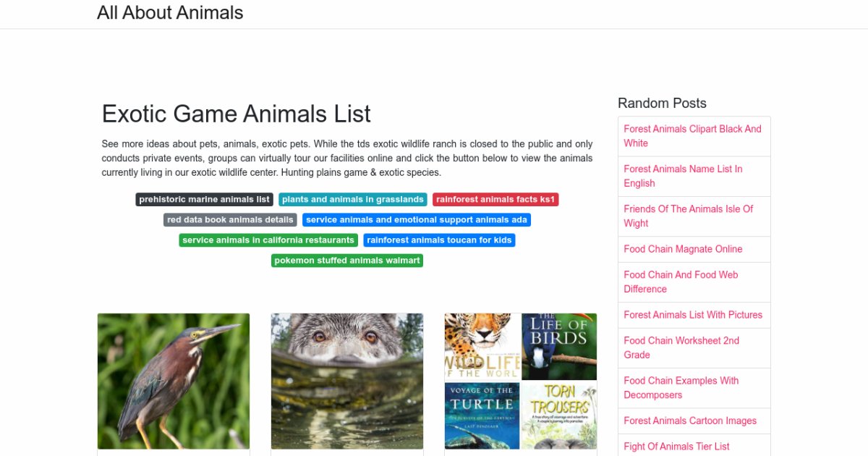Open Forest Animals Cartoon Images post
This screenshot has height=456, width=868.
(x=690, y=421)
